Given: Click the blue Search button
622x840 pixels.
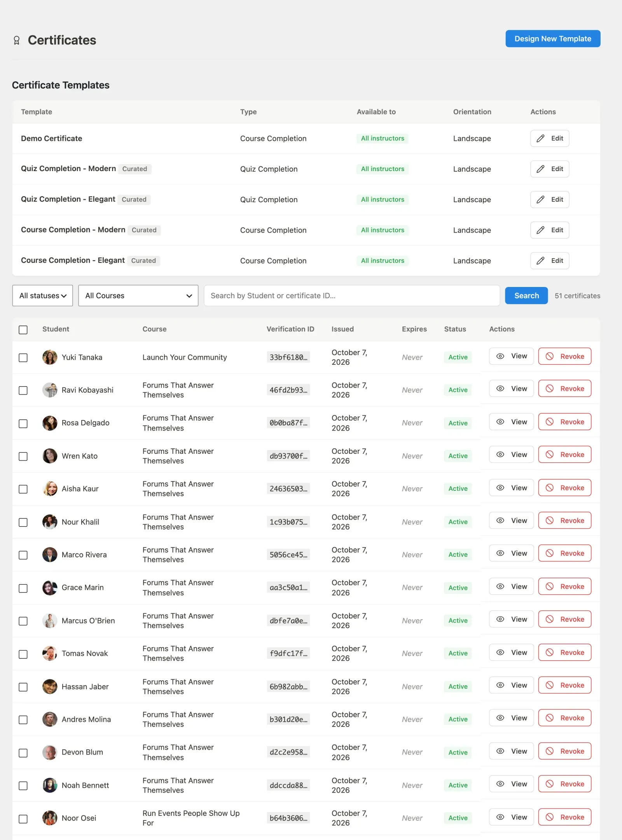Looking at the screenshot, I should (526, 296).
